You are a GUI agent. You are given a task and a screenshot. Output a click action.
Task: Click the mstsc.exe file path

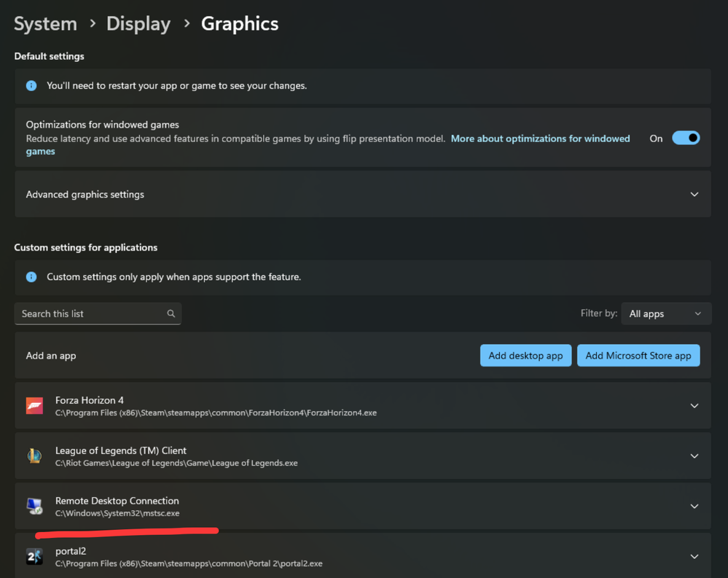pyautogui.click(x=117, y=513)
